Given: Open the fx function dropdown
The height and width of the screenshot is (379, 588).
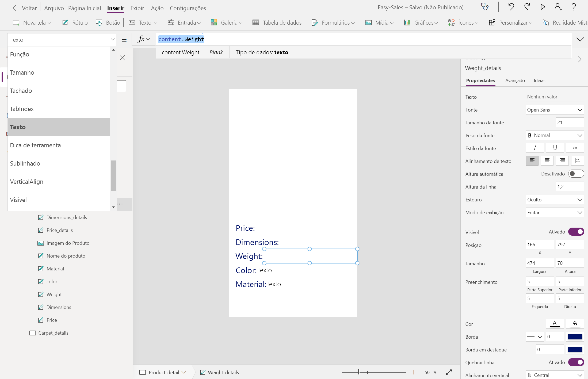Looking at the screenshot, I should [x=144, y=39].
